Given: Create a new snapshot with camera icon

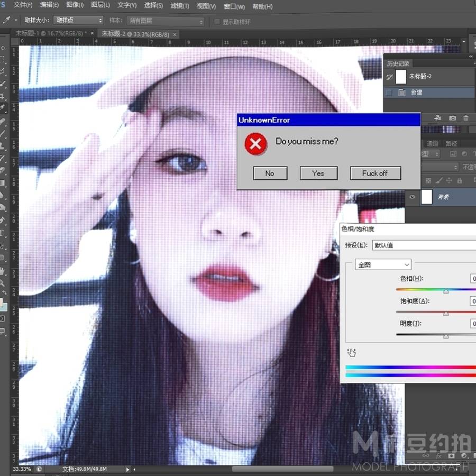Looking at the screenshot, I should 452,118.
